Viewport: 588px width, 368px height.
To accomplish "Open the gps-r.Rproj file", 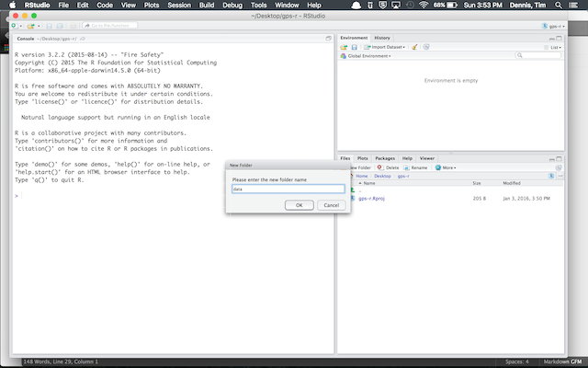I will (x=371, y=199).
